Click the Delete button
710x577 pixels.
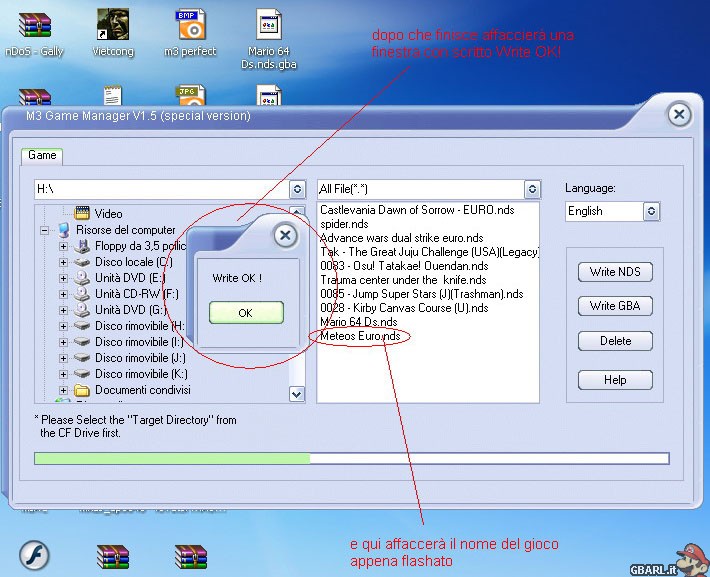pos(615,341)
